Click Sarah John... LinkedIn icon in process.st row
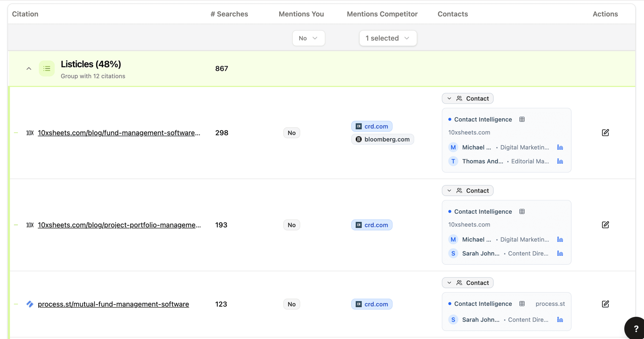 pos(560,320)
